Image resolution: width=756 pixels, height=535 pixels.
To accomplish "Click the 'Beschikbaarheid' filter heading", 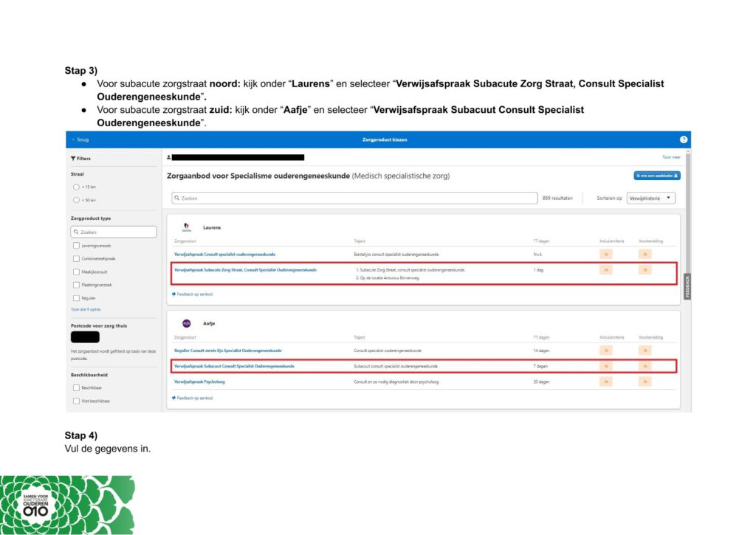I will [x=89, y=375].
